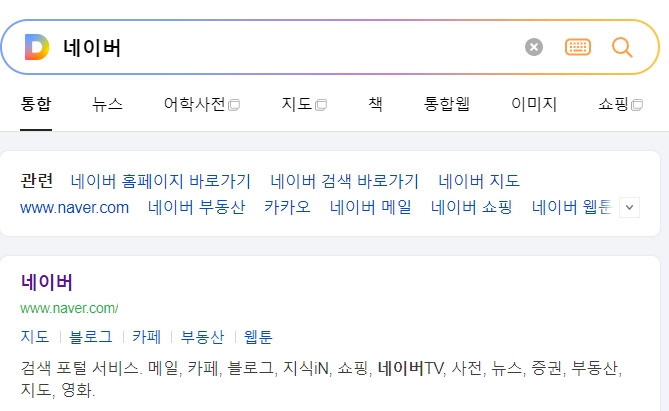Open related link www.naver.com
Image resolution: width=669 pixels, height=411 pixels.
point(74,208)
